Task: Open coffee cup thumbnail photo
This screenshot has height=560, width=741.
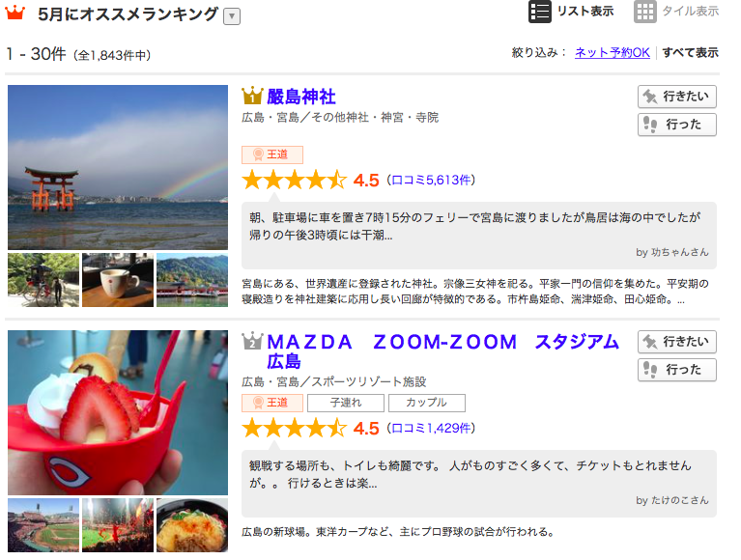Action: (118, 280)
